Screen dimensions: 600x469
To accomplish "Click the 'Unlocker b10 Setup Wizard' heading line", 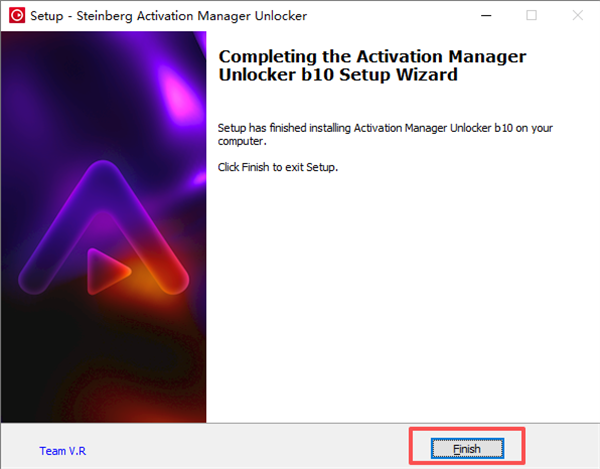I will (x=338, y=74).
